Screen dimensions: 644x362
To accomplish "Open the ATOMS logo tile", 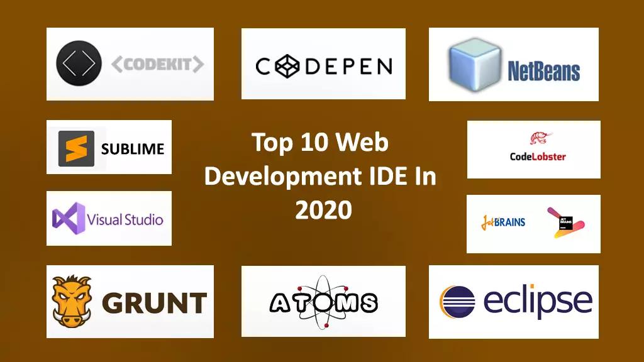I will 323,302.
